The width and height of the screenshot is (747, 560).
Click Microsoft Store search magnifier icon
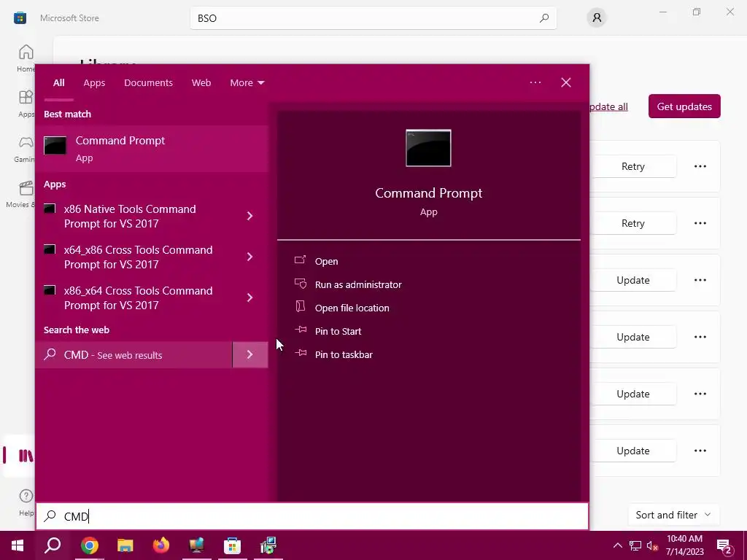[544, 18]
